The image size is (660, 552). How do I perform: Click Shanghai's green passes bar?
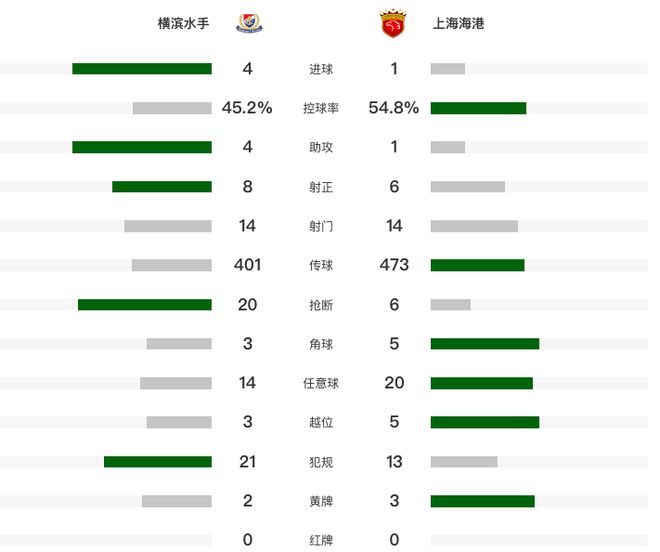point(477,265)
